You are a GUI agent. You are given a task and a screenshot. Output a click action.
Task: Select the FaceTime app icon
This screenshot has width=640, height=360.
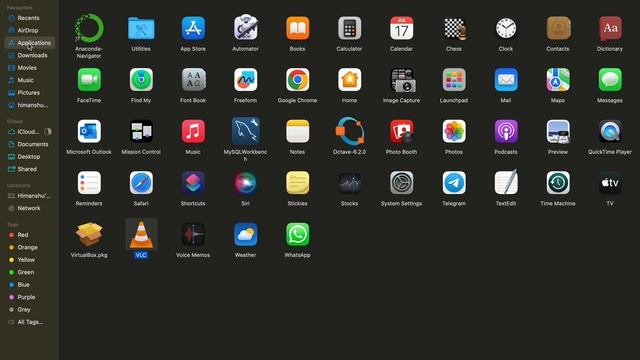pyautogui.click(x=89, y=80)
